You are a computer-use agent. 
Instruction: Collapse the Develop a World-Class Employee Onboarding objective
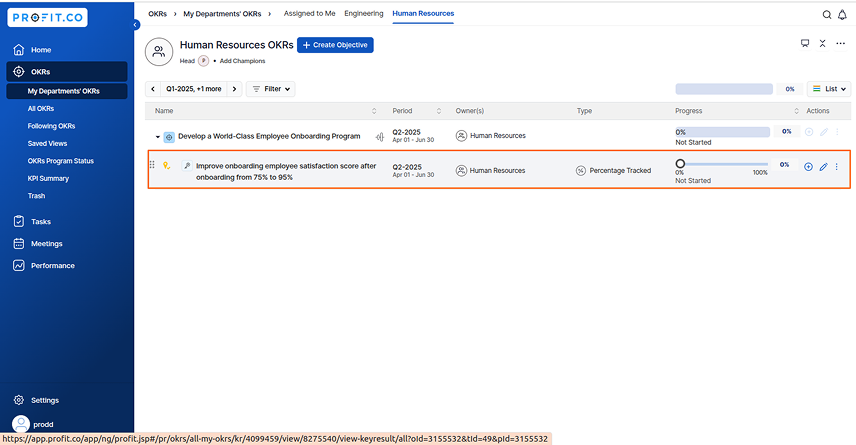158,137
